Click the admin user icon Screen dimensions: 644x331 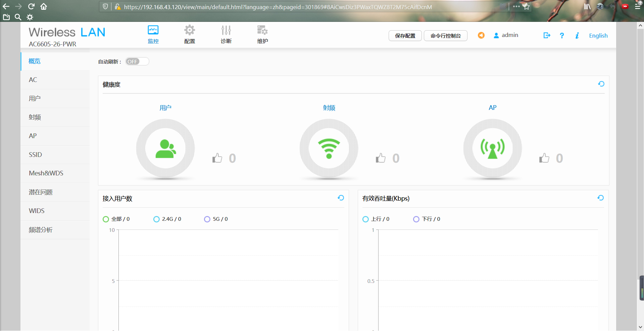pyautogui.click(x=496, y=35)
